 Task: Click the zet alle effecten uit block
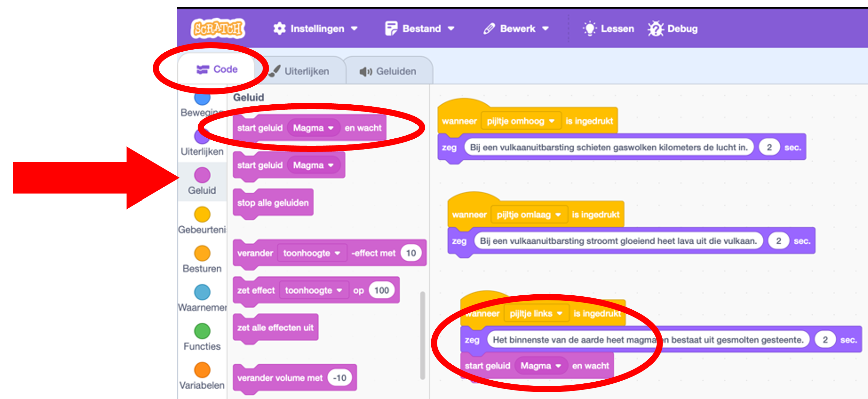[275, 328]
